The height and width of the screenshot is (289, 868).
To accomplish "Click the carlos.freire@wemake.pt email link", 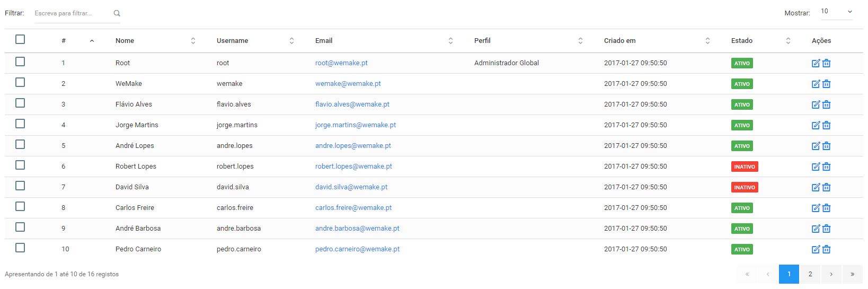I will [353, 207].
